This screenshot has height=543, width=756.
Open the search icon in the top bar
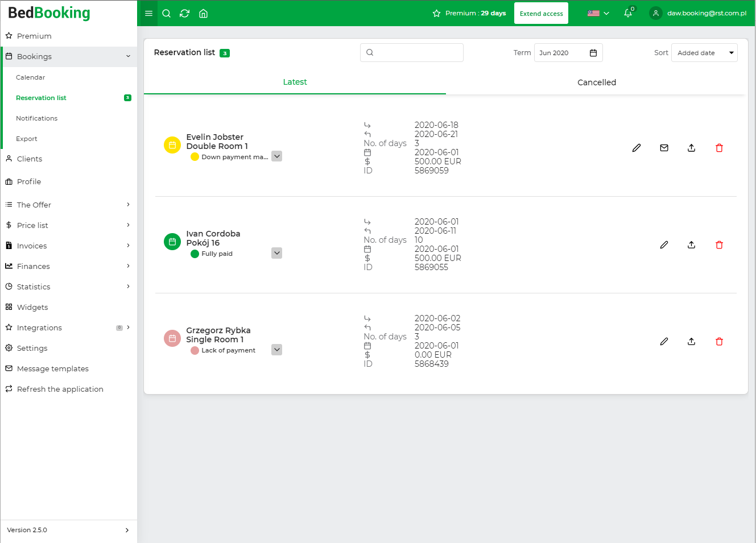pos(167,14)
